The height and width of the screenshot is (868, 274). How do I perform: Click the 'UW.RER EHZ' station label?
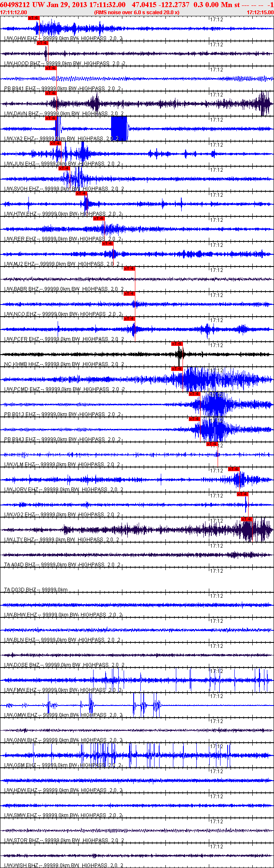pyautogui.click(x=20, y=239)
